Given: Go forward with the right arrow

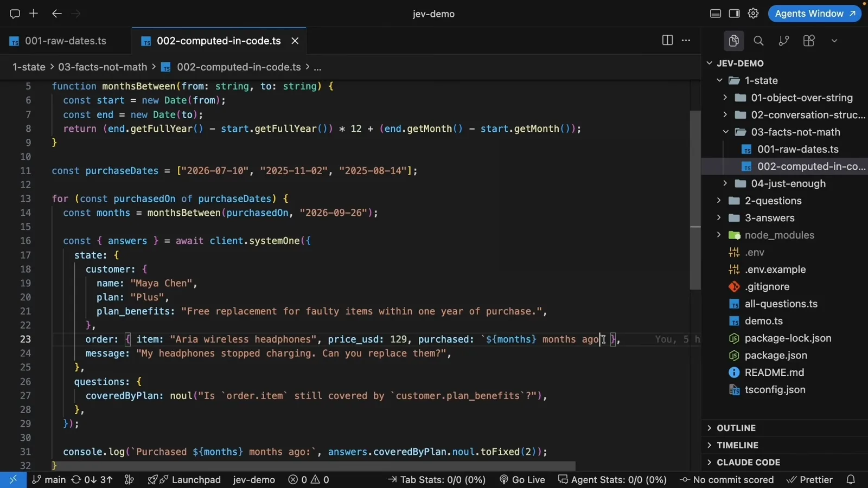Looking at the screenshot, I should pyautogui.click(x=76, y=14).
